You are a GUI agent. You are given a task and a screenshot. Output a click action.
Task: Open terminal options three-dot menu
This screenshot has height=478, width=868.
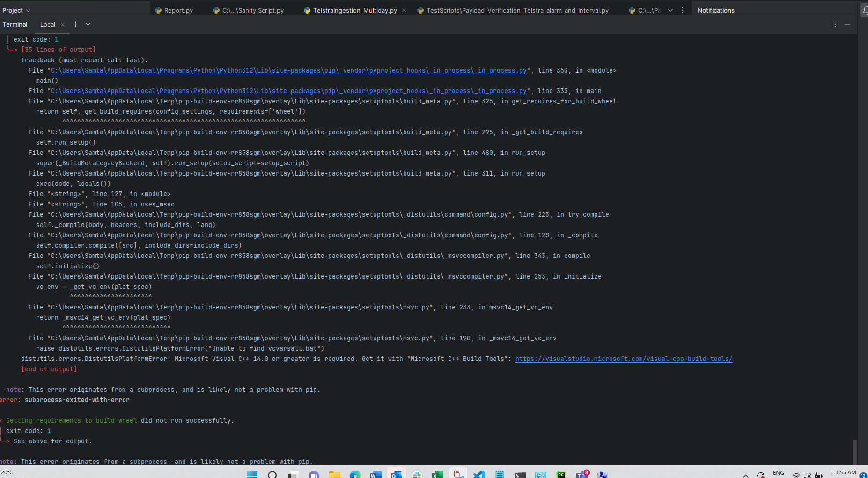click(x=835, y=24)
